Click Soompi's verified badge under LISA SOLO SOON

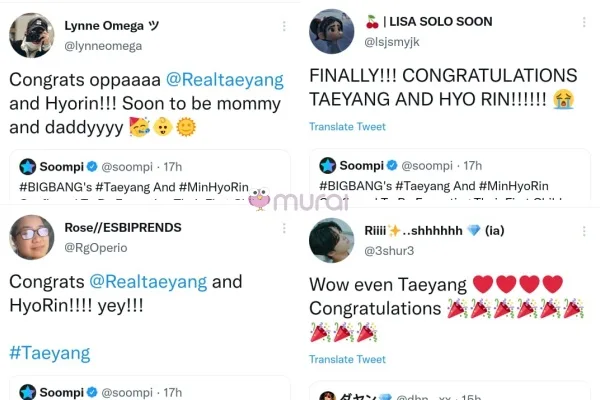point(392,165)
